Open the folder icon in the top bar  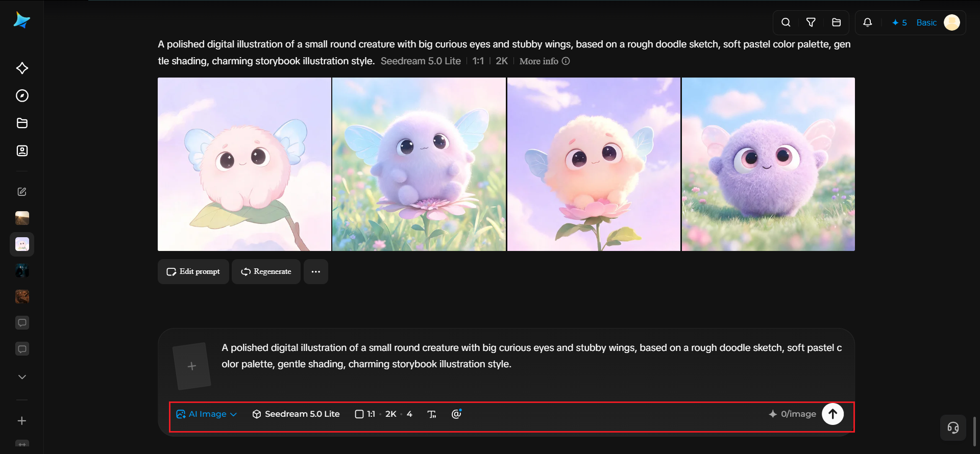click(x=836, y=22)
